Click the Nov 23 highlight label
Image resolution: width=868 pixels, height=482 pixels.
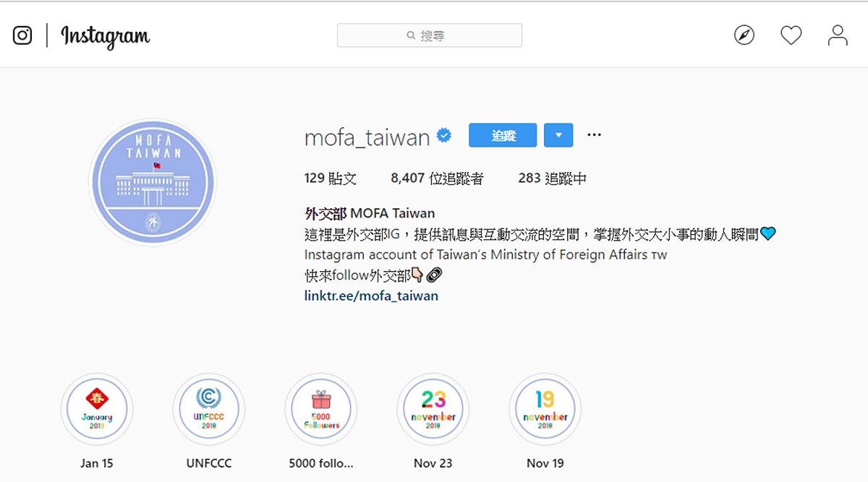pyautogui.click(x=433, y=463)
